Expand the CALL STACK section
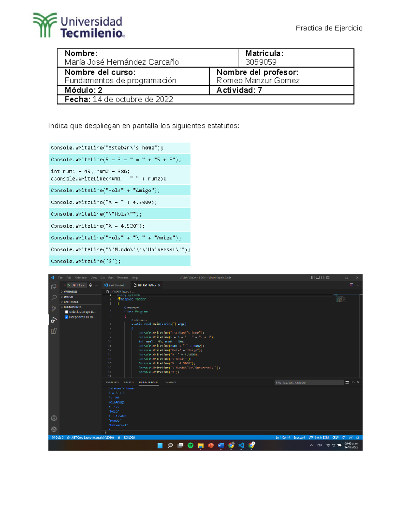 point(71,302)
